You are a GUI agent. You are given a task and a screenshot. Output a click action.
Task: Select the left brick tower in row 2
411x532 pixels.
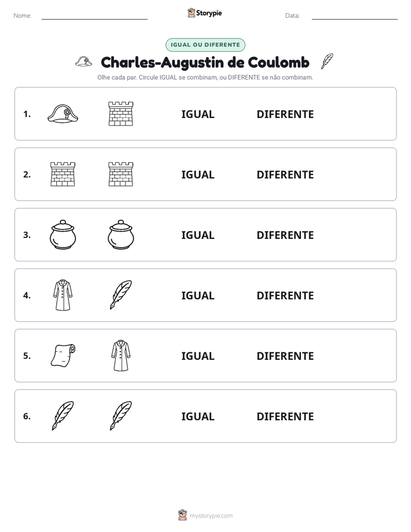click(x=63, y=174)
